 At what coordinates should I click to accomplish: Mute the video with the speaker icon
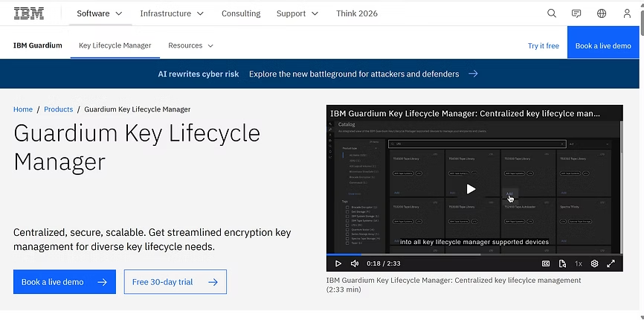pyautogui.click(x=355, y=263)
